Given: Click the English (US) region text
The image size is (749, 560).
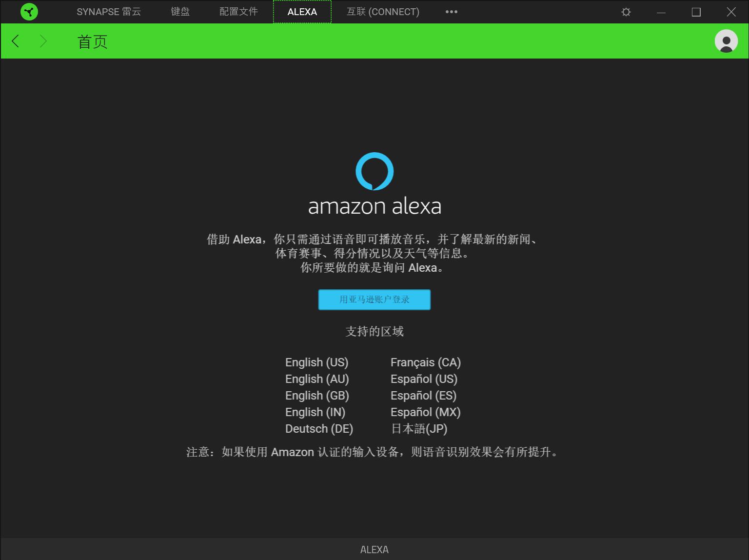Looking at the screenshot, I should click(317, 362).
